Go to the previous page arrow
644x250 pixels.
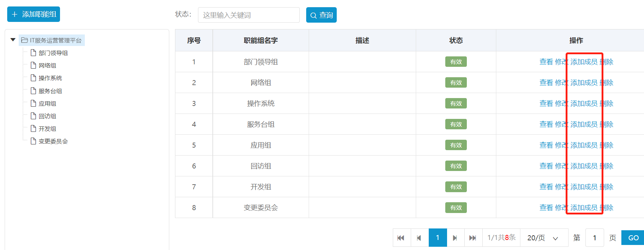click(x=419, y=238)
